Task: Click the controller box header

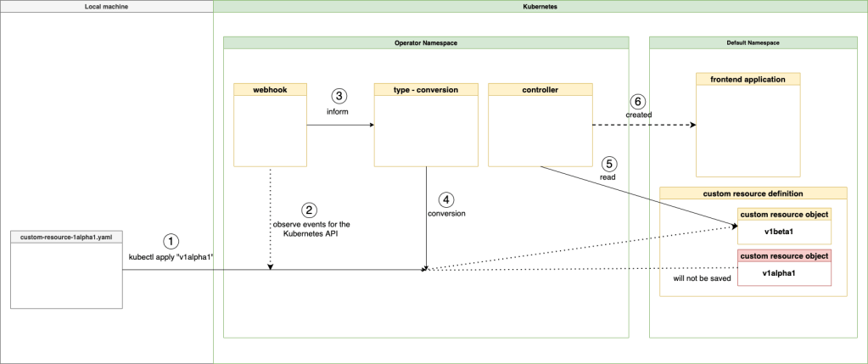Action: coord(539,89)
